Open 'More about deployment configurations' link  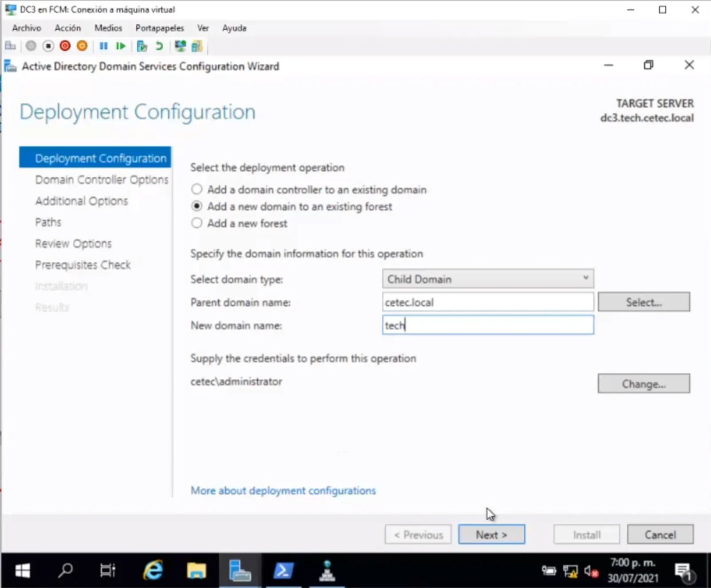283,490
